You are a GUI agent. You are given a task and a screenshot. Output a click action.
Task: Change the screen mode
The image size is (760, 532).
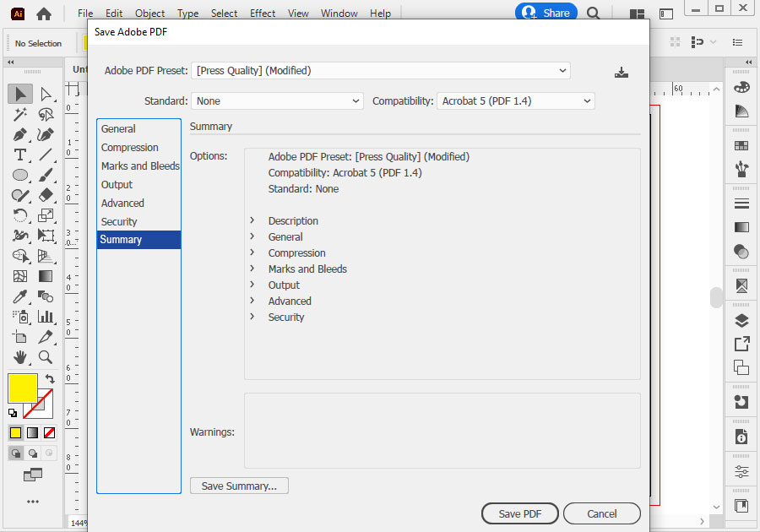tap(33, 475)
